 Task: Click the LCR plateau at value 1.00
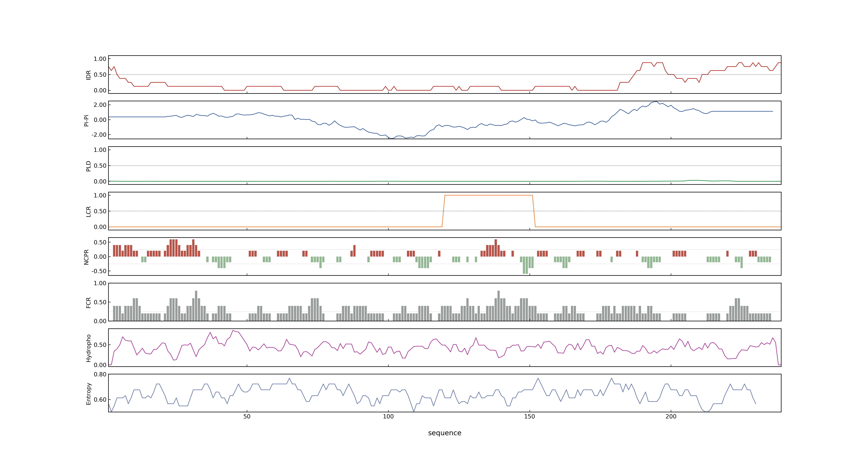489,195
